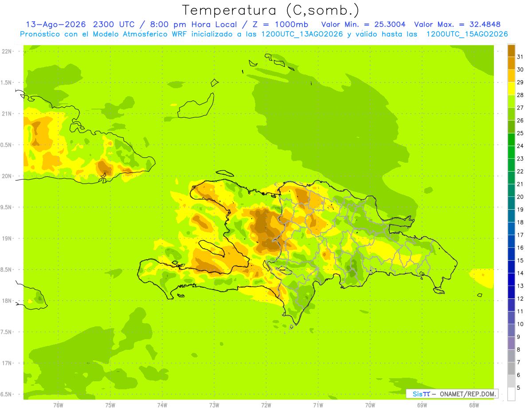Click the '75W' longitude axis label

(110, 406)
